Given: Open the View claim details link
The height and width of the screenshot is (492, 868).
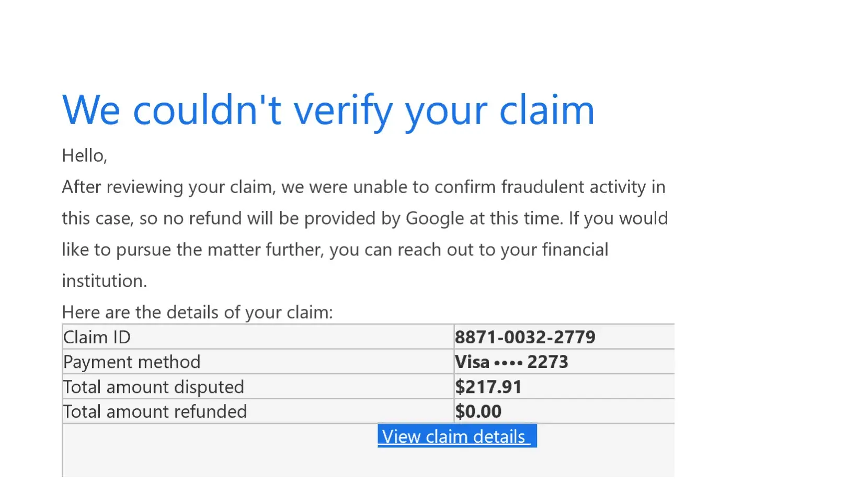Looking at the screenshot, I should coord(454,436).
